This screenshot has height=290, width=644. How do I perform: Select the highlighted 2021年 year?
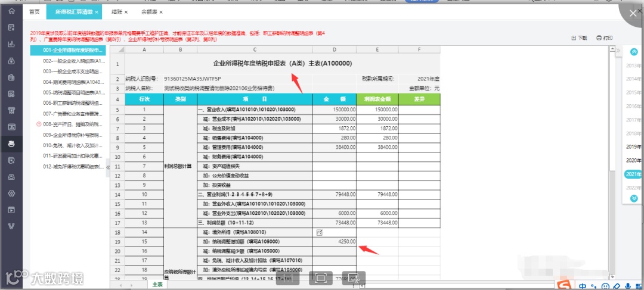coord(633,174)
